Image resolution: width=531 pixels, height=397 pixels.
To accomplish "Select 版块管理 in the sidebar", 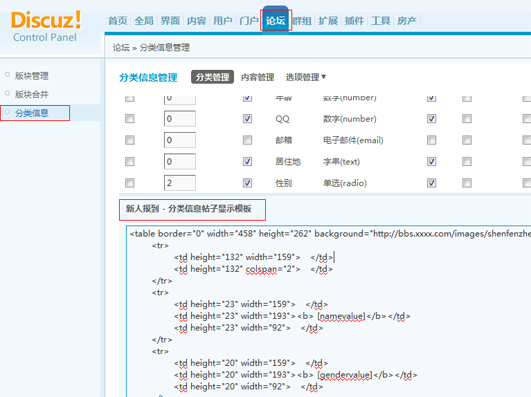I will click(31, 76).
